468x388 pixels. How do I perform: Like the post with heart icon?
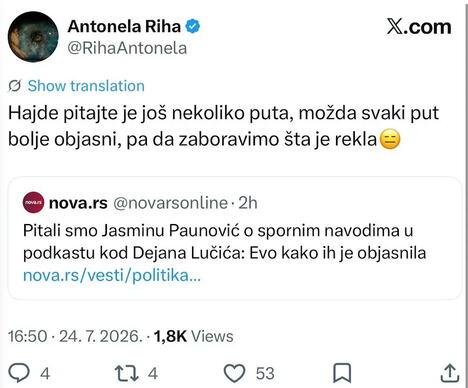[234, 373]
